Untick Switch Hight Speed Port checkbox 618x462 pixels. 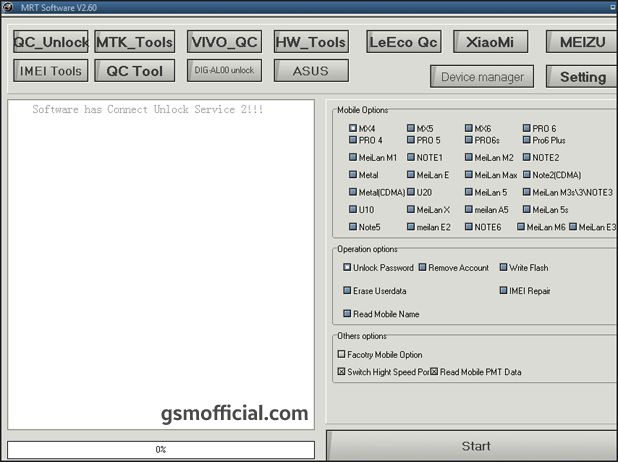(x=341, y=371)
